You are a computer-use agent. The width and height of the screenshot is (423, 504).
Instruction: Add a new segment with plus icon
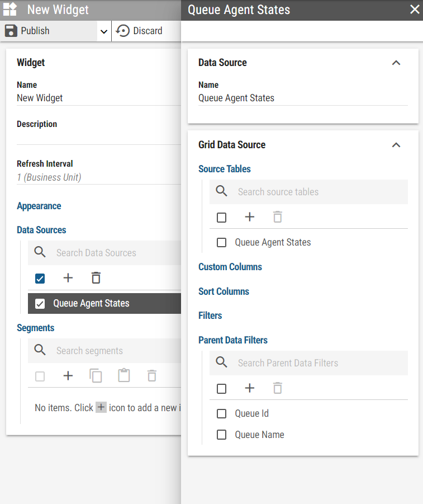click(x=68, y=376)
